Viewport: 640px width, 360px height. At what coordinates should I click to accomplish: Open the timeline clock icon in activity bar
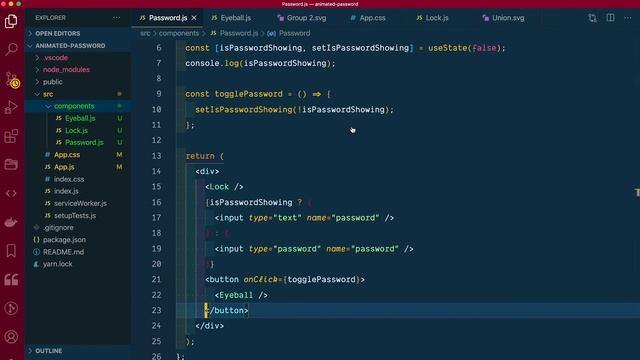tap(11, 308)
